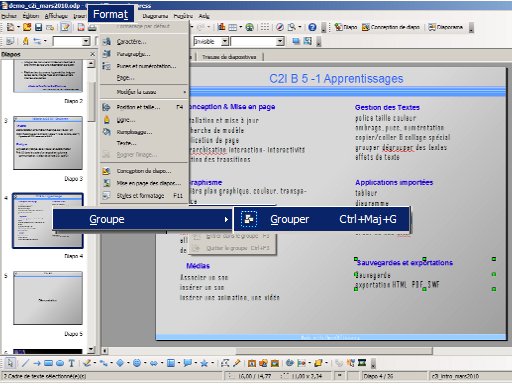Click the slide title C2I B 5-1 Apprentissages
Screen dimensions: 512x384
(336, 79)
